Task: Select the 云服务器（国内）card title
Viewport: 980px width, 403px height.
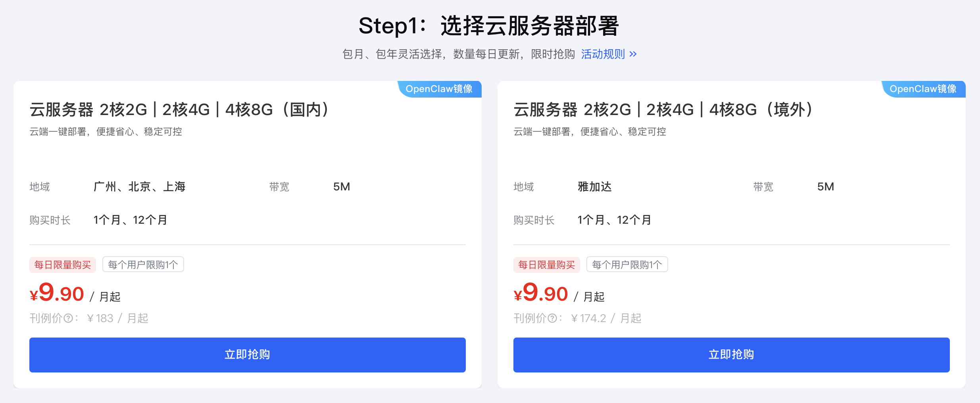Action: pos(179,110)
